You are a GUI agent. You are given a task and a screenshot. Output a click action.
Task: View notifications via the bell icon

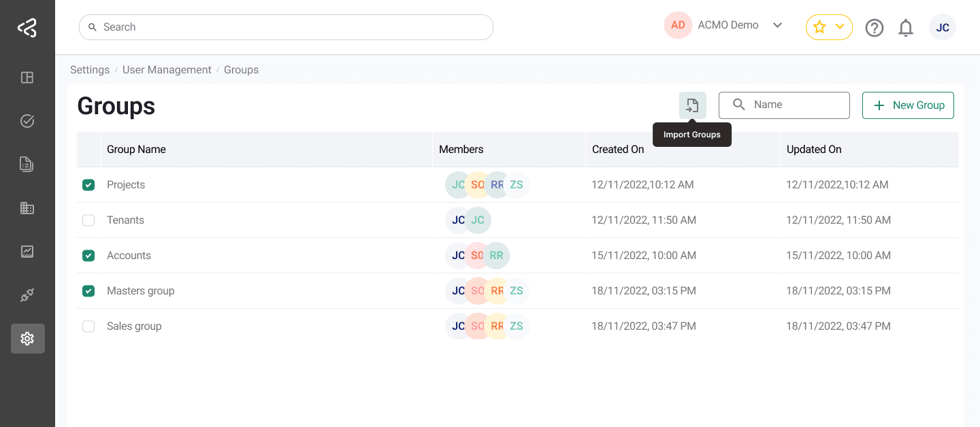coord(906,28)
